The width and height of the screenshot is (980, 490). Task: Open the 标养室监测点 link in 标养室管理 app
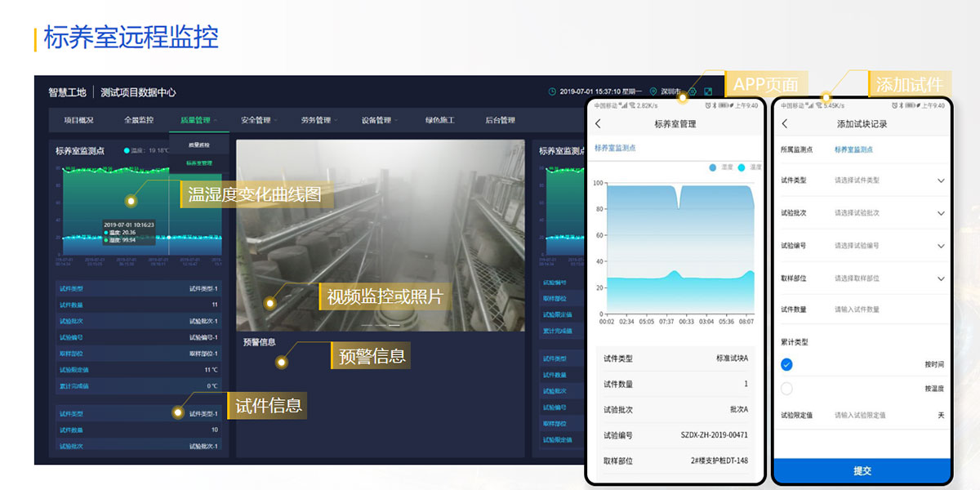pos(615,148)
